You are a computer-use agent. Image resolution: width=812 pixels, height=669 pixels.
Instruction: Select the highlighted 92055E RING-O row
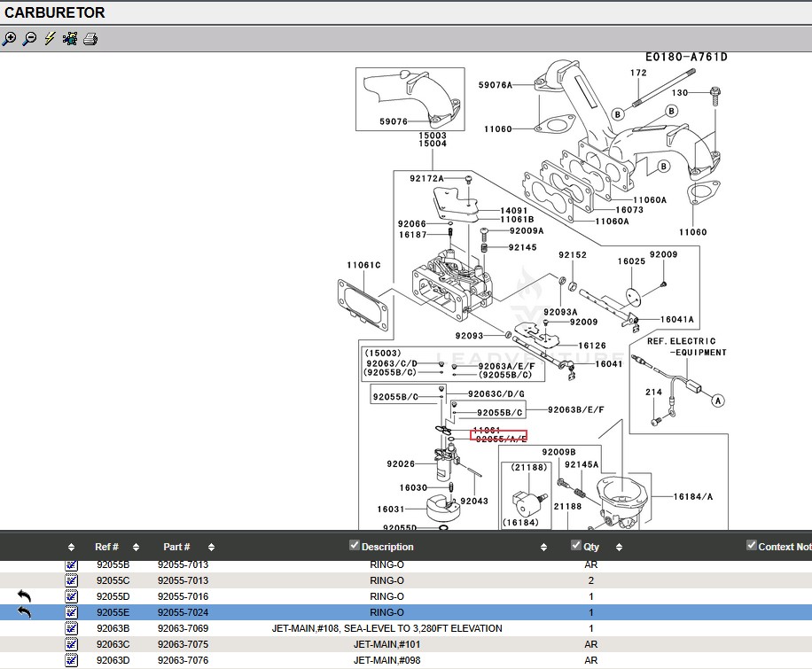point(386,612)
